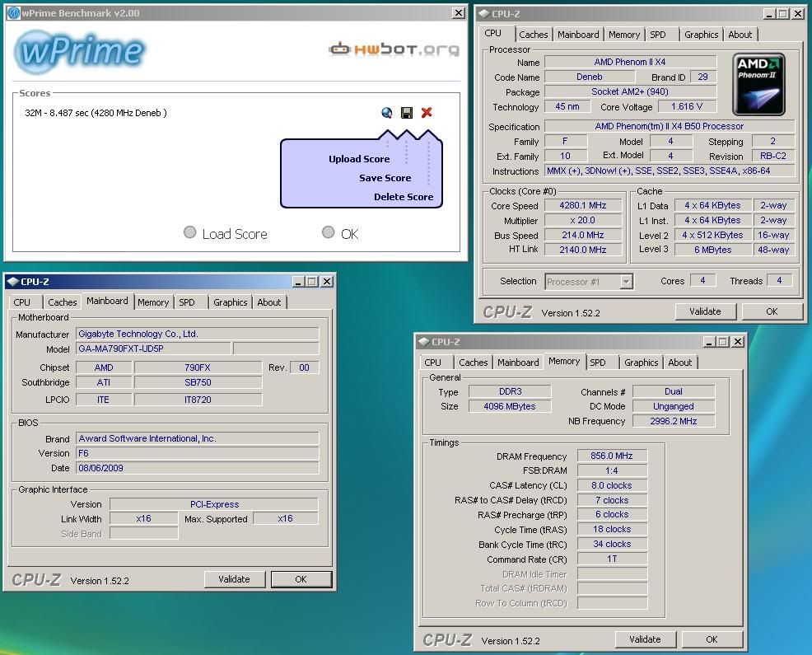Click the wPrime title bar app icon
Image resolution: width=812 pixels, height=655 pixels.
click(13, 13)
